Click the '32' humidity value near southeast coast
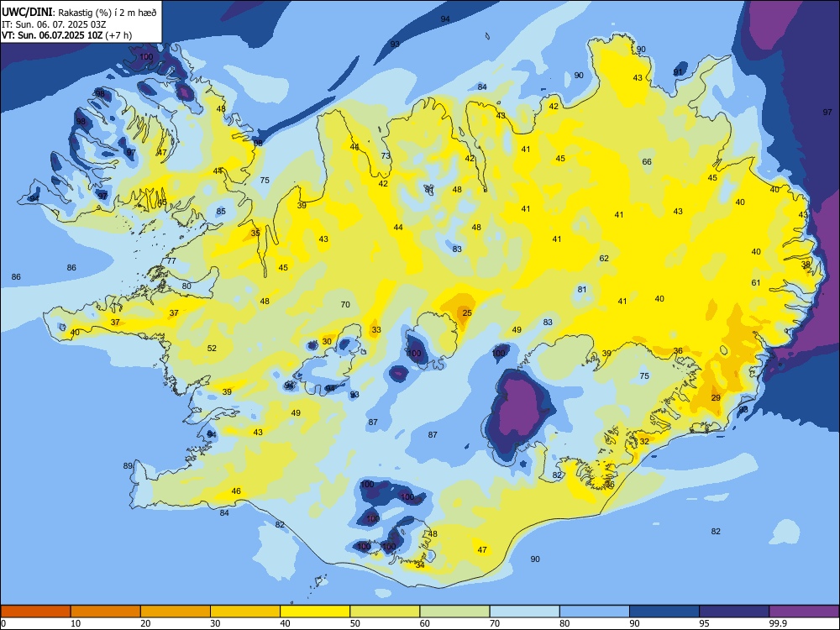Image resolution: width=840 pixels, height=630 pixels. point(644,442)
